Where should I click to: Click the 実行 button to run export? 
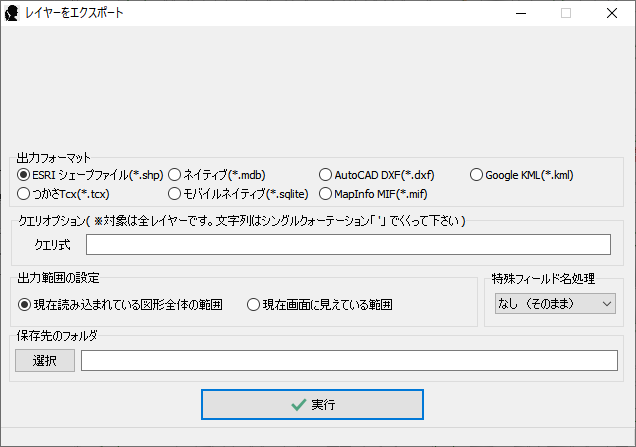pos(312,405)
